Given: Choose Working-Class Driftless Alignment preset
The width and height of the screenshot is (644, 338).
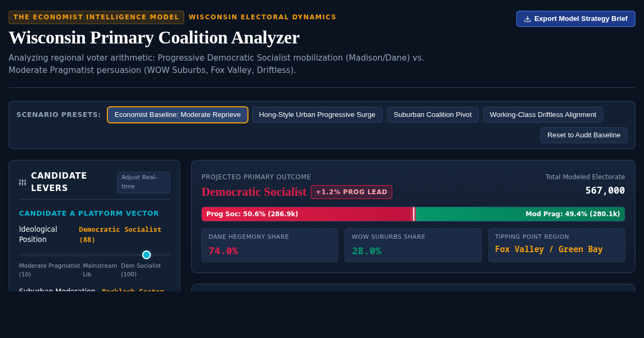Looking at the screenshot, I should click(543, 115).
